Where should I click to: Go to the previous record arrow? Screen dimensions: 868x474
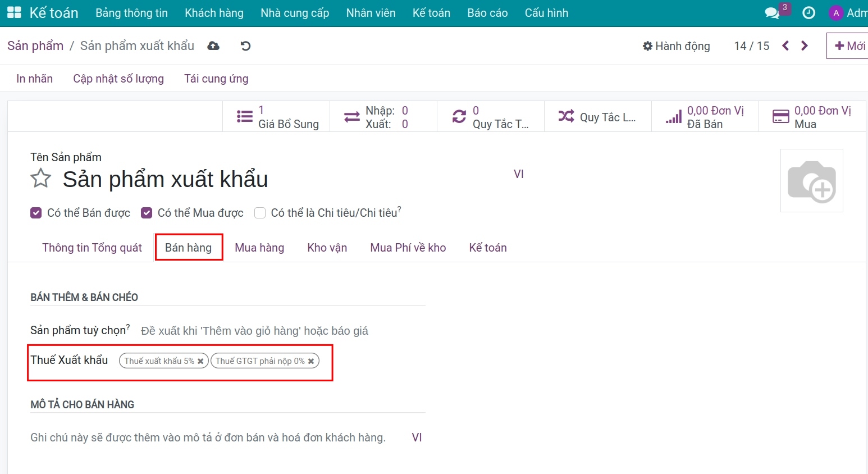(x=785, y=45)
